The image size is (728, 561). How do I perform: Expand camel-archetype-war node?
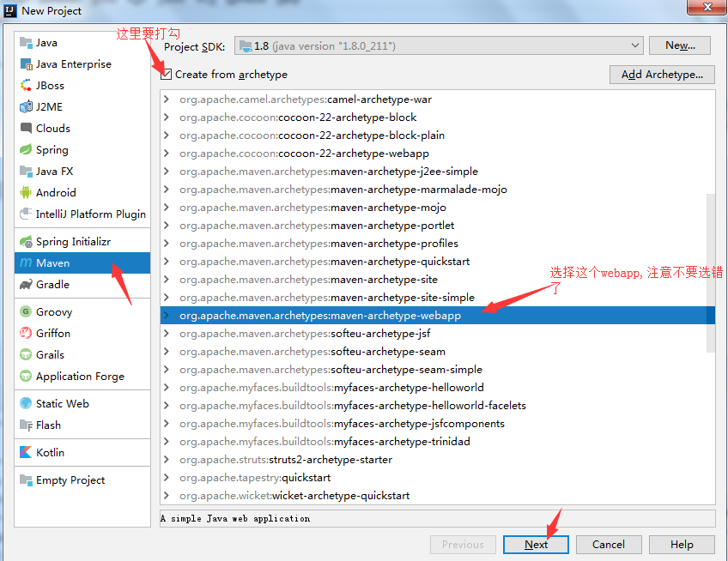click(x=167, y=100)
